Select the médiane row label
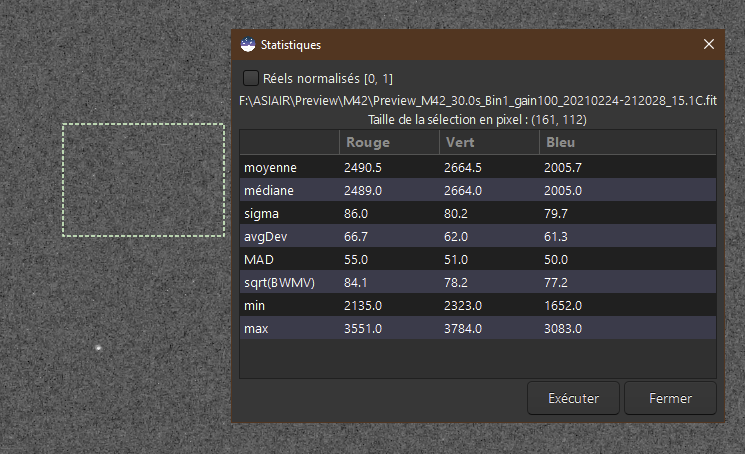The image size is (745, 454). click(268, 190)
